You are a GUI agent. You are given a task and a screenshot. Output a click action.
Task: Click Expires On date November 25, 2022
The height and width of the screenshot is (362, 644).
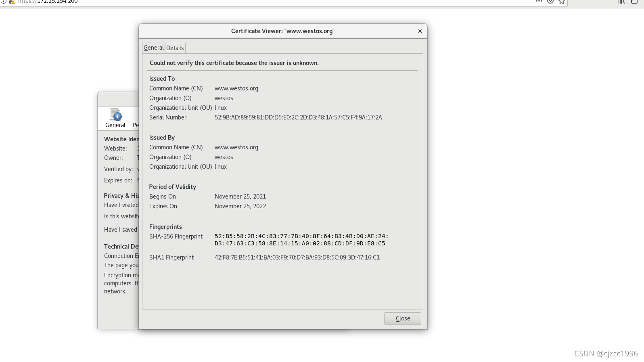[240, 206]
